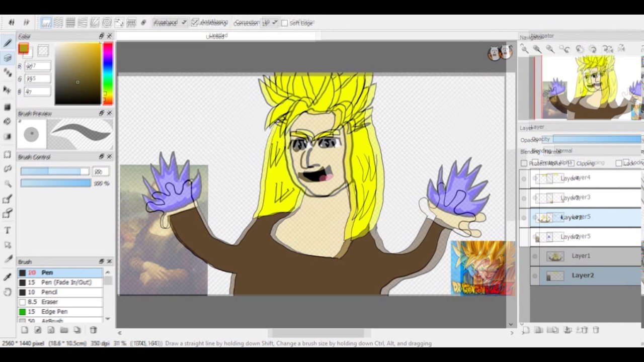Select the Magic Wand tool
This screenshot has width=644, height=362.
tap(8, 184)
